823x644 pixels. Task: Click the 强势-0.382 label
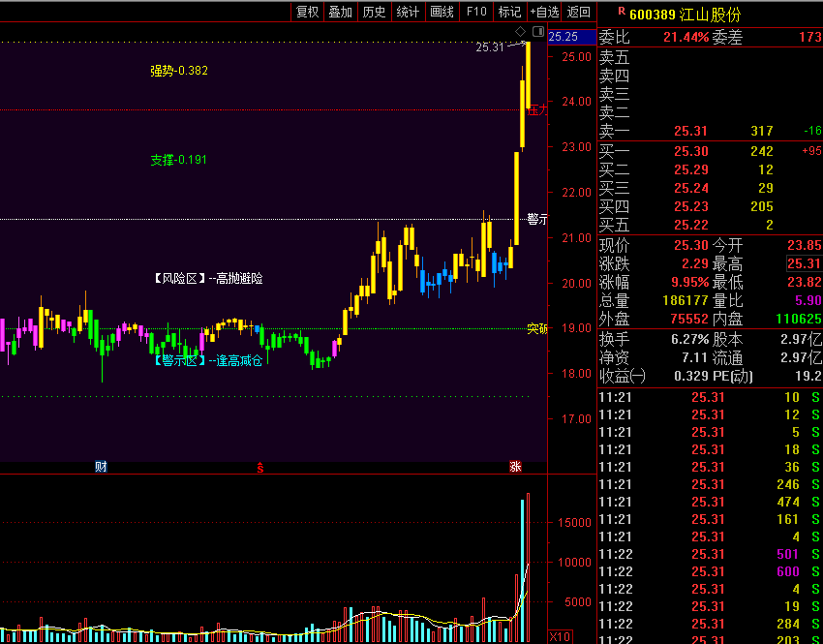(x=179, y=71)
